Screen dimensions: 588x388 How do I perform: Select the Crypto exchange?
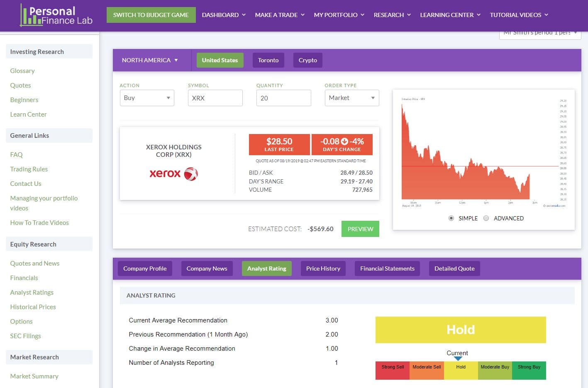[308, 60]
